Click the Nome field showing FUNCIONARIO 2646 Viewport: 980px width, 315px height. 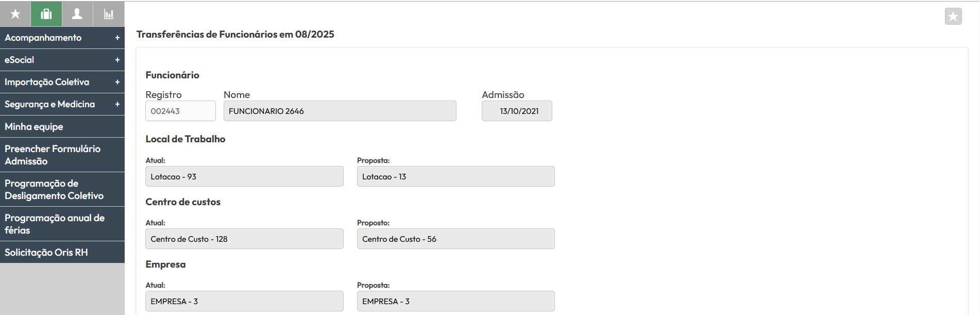coord(340,111)
